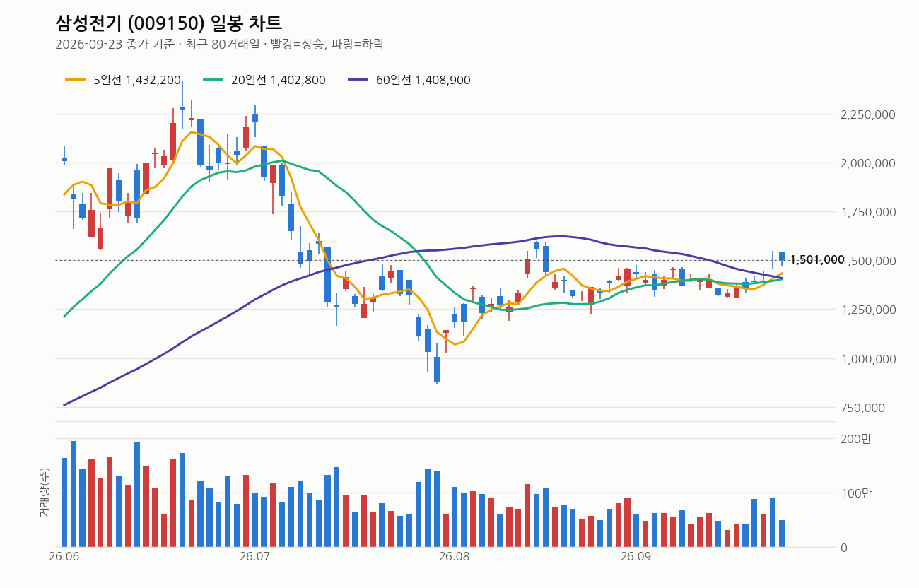
Task: Click the '60일선 1,408,900' legend label
Action: [x=423, y=80]
